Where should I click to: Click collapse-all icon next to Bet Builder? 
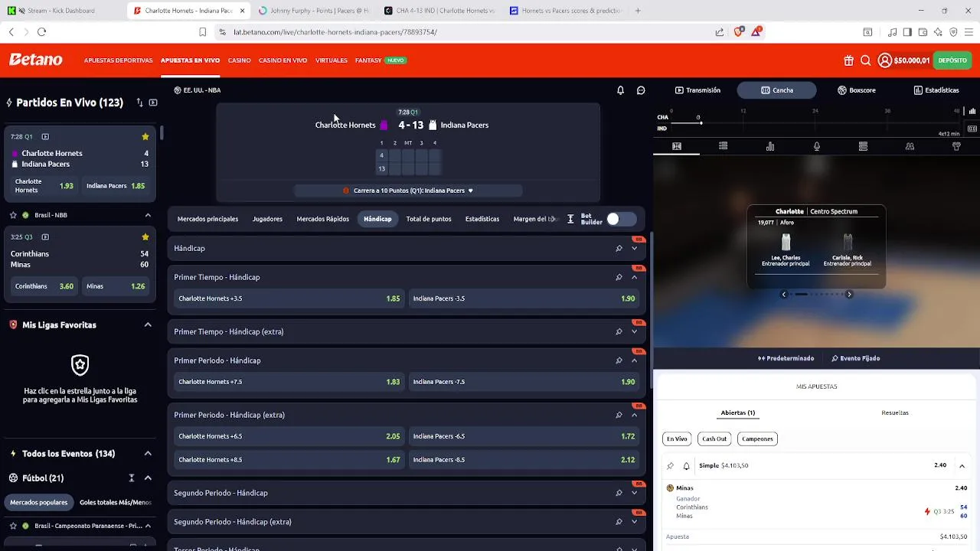(x=570, y=219)
